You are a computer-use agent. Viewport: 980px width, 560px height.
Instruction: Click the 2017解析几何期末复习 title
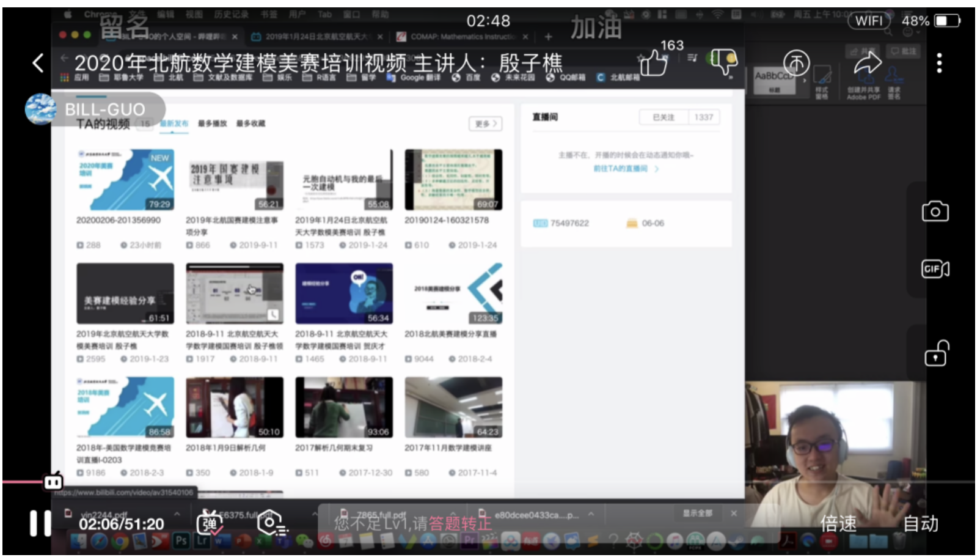click(x=334, y=448)
